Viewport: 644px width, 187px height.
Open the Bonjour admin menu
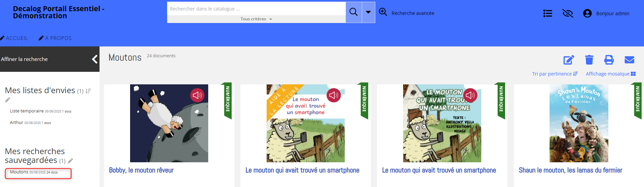click(x=613, y=14)
